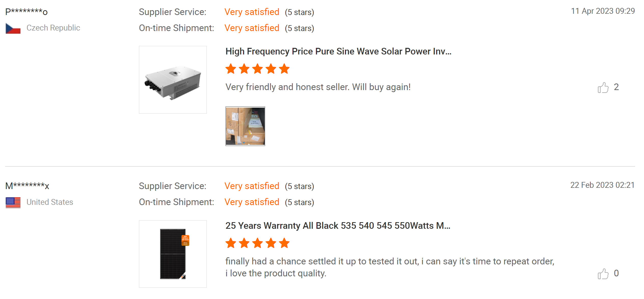Screen dimensions: 644x299
Task: Like the Czech Republic buyer's review
Action: tap(603, 88)
